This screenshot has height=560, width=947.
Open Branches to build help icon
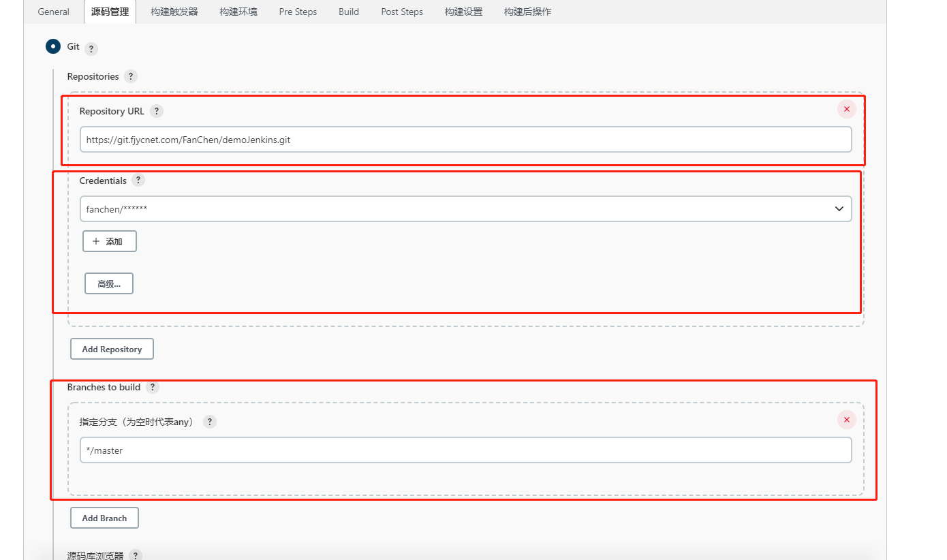(153, 388)
